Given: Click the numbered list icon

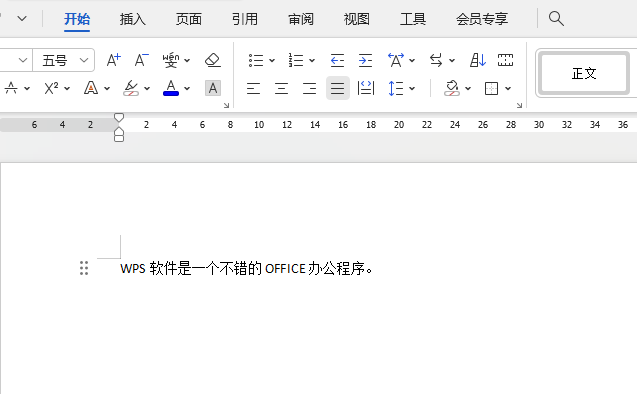Looking at the screenshot, I should pyautogui.click(x=296, y=60).
